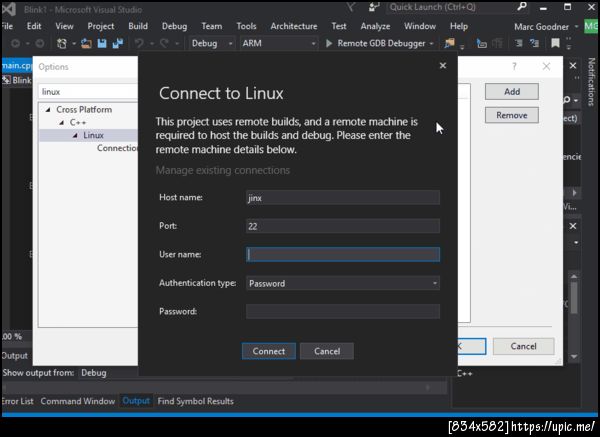Open the Analyze menu
The height and width of the screenshot is (437, 600).
pyautogui.click(x=375, y=26)
